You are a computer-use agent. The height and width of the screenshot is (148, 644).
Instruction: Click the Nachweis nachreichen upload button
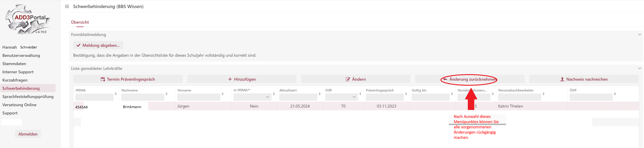pos(584,79)
